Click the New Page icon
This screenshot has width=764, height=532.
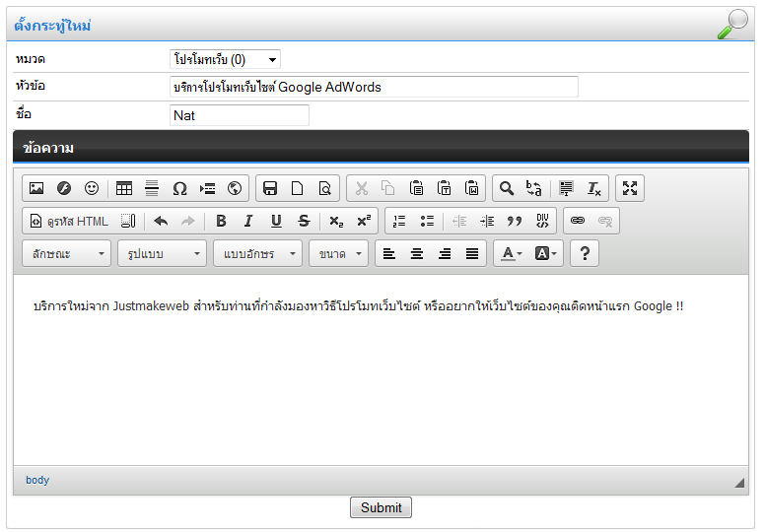point(297,188)
